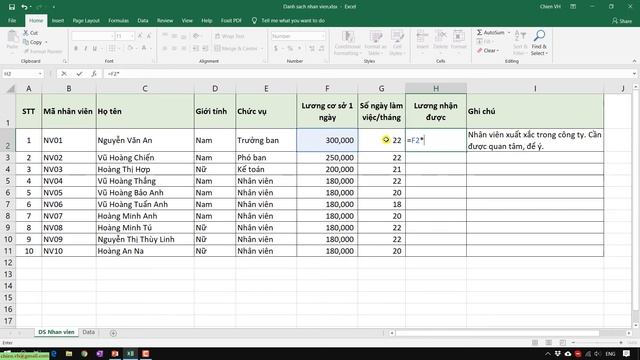Click the Paste clipboard icon
Viewport: 640px width, 360px height.
click(x=12, y=37)
